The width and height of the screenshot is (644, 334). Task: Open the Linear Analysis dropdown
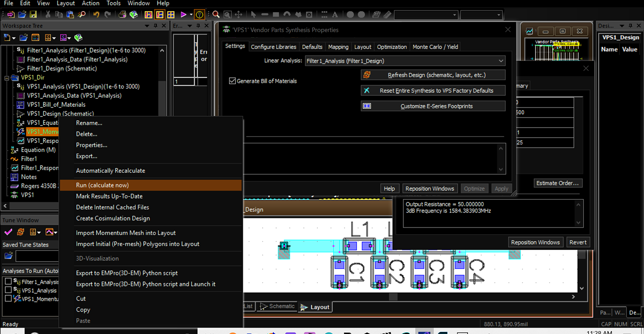pos(501,61)
